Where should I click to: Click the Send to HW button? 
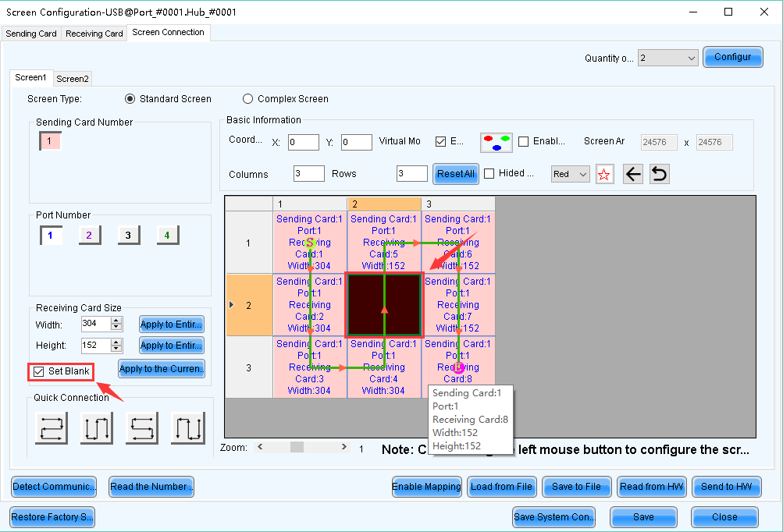(726, 487)
